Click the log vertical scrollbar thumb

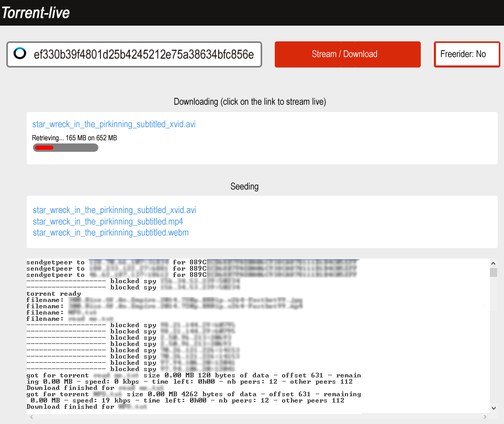494,273
